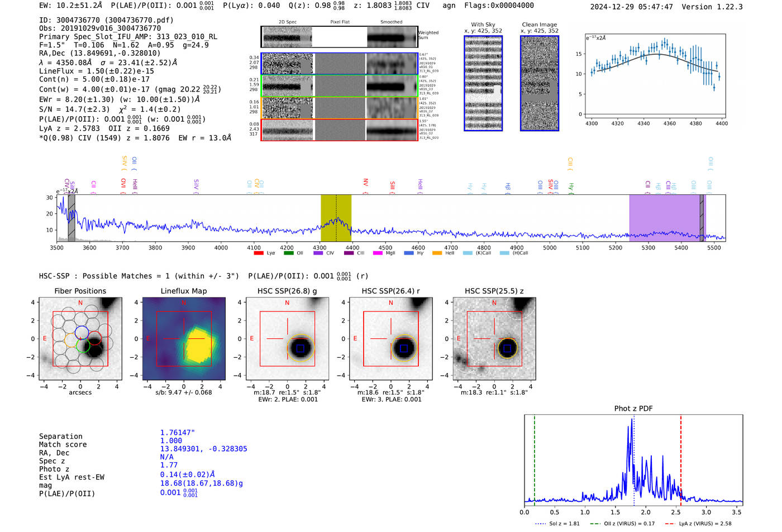782x532 pixels.
Task: Click the S/N = 14.7(±2.3) line
Action: 109,109
